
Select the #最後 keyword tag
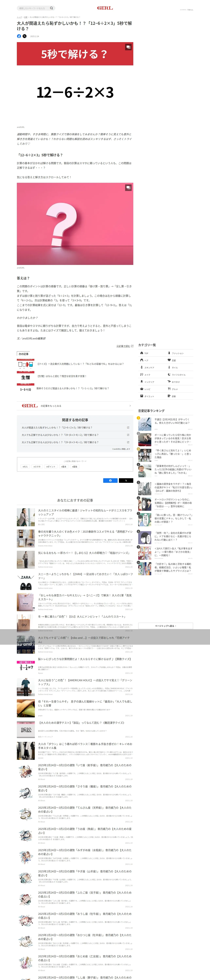point(75,466)
